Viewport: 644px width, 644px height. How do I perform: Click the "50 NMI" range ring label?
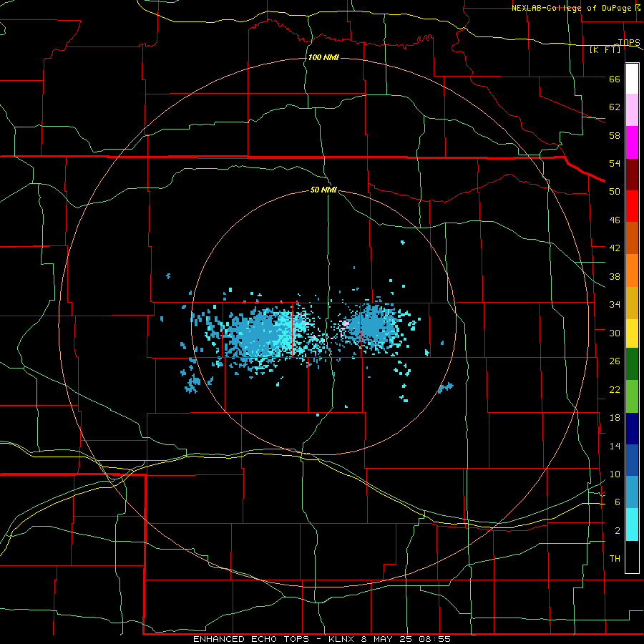point(323,190)
